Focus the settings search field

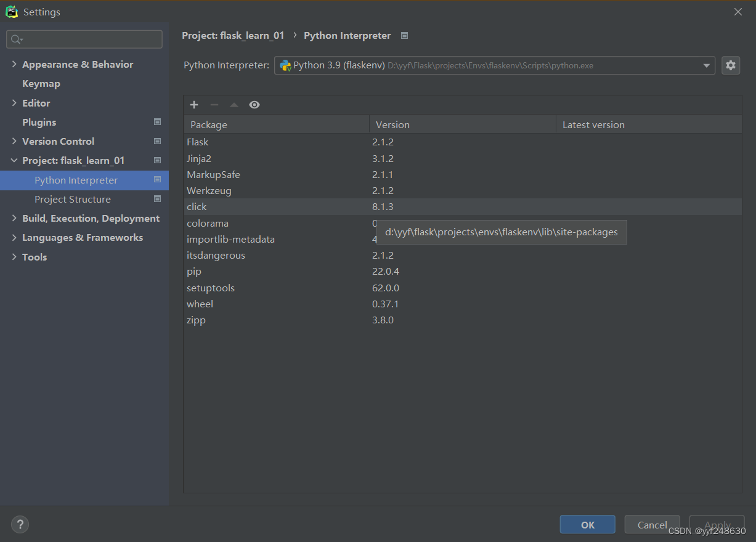(x=84, y=39)
